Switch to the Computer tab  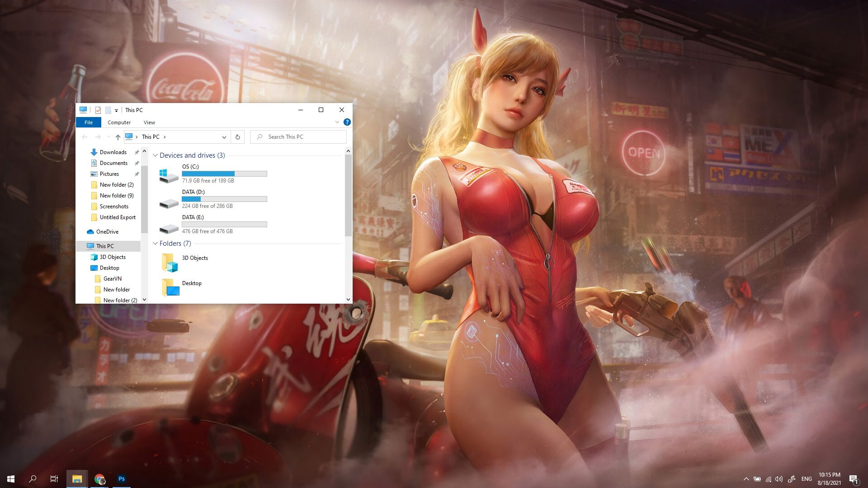pyautogui.click(x=118, y=122)
